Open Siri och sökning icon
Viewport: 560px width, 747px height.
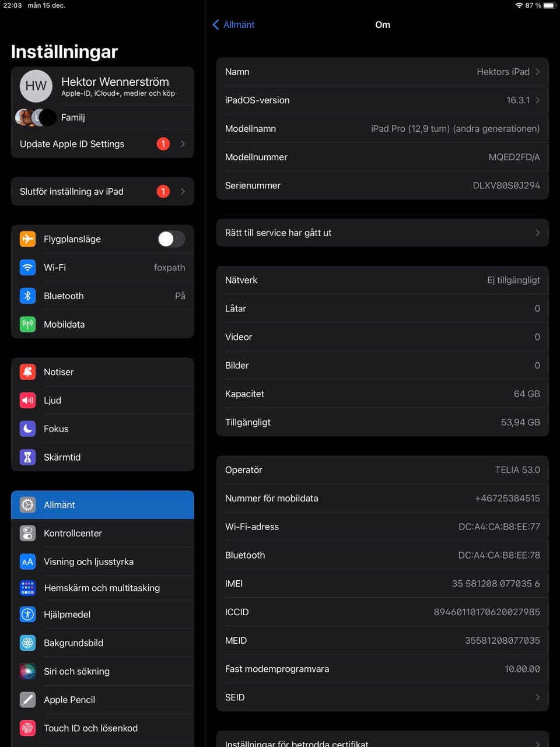27,672
